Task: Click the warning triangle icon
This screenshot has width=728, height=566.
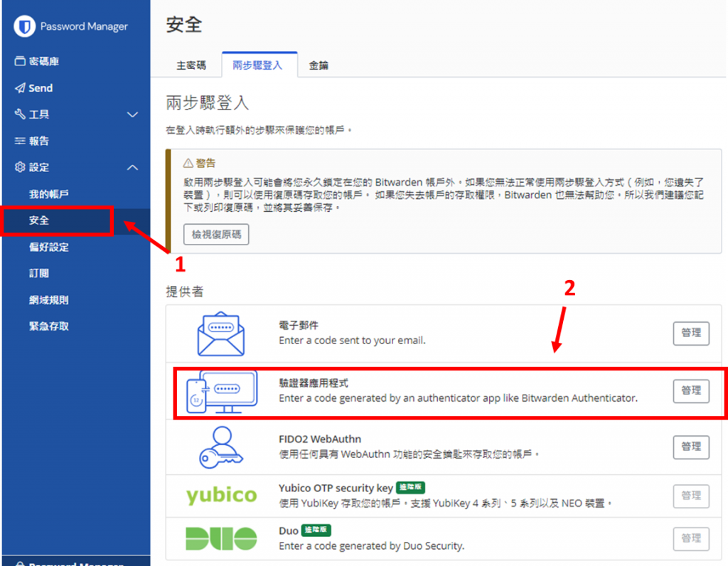Action: click(188, 163)
